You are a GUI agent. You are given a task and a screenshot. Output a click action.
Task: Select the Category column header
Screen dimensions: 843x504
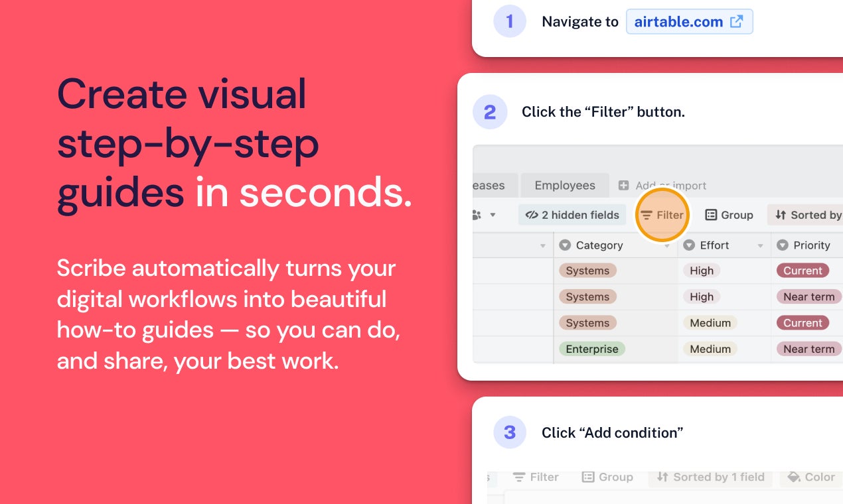(x=615, y=245)
